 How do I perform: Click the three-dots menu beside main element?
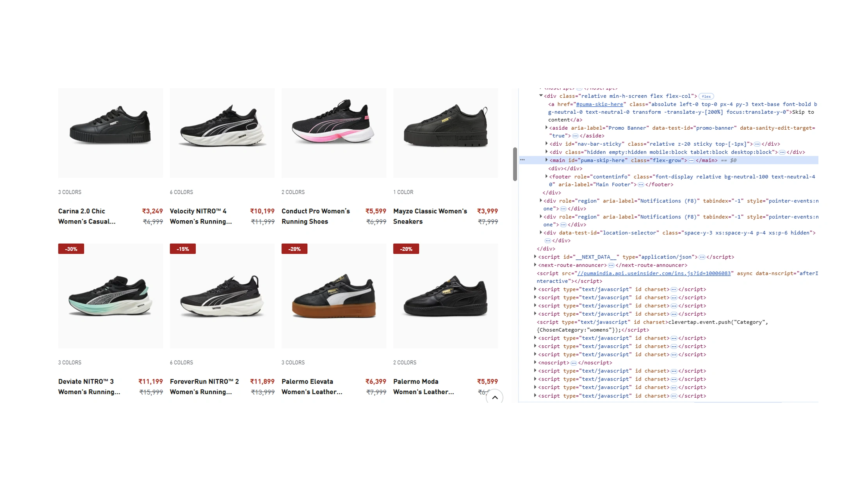click(522, 160)
